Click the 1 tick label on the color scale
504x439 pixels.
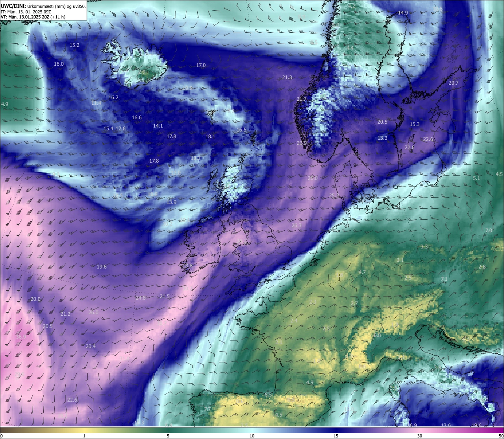pyautogui.click(x=84, y=436)
